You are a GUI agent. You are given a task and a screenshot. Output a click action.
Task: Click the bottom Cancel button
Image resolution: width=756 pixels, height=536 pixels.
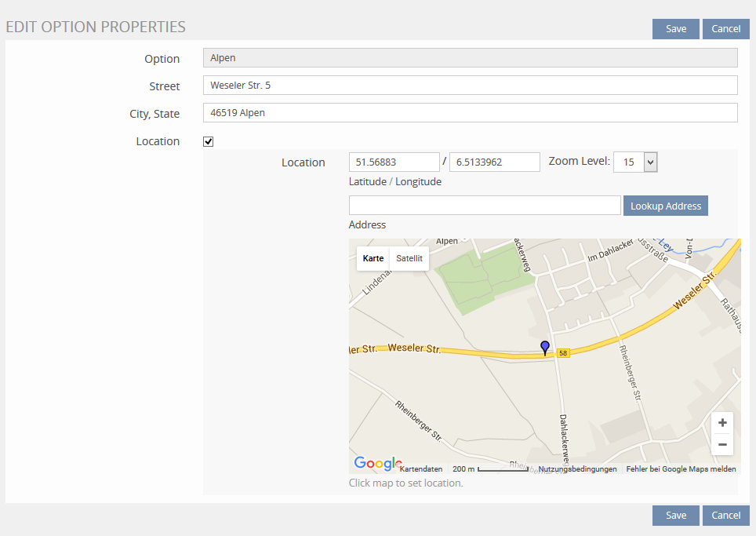pos(725,516)
